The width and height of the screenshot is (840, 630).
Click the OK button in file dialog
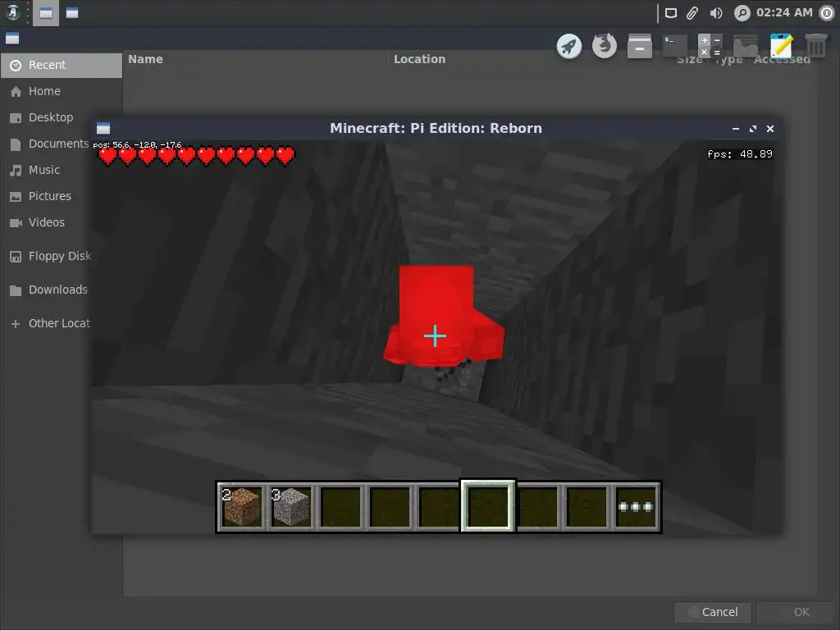(797, 612)
